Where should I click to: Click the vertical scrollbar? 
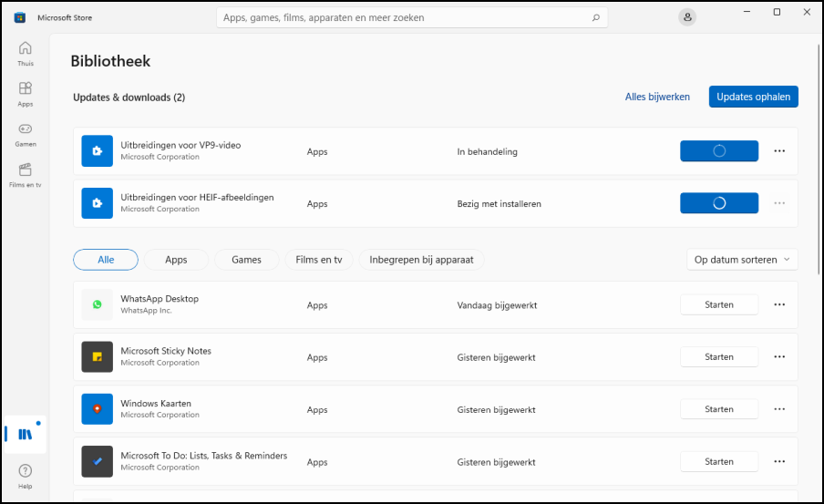pyautogui.click(x=819, y=159)
